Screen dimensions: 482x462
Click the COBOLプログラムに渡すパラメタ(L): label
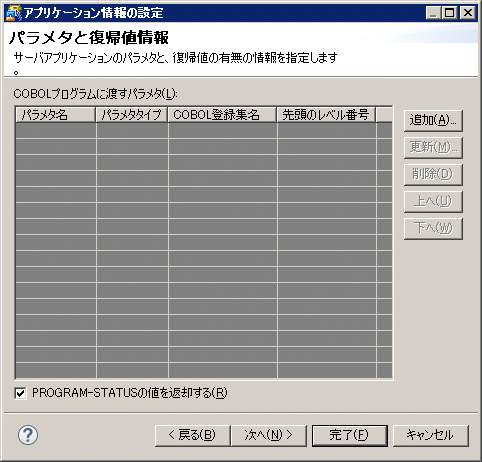tap(95, 94)
